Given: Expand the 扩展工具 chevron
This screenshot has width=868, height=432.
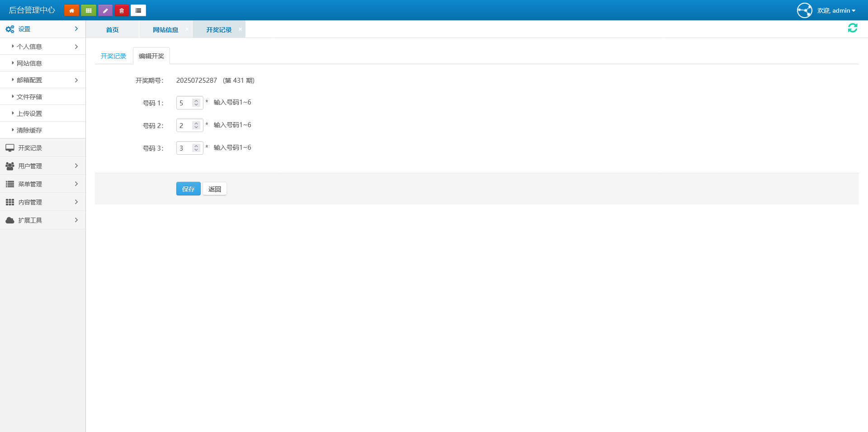Looking at the screenshot, I should [76, 220].
